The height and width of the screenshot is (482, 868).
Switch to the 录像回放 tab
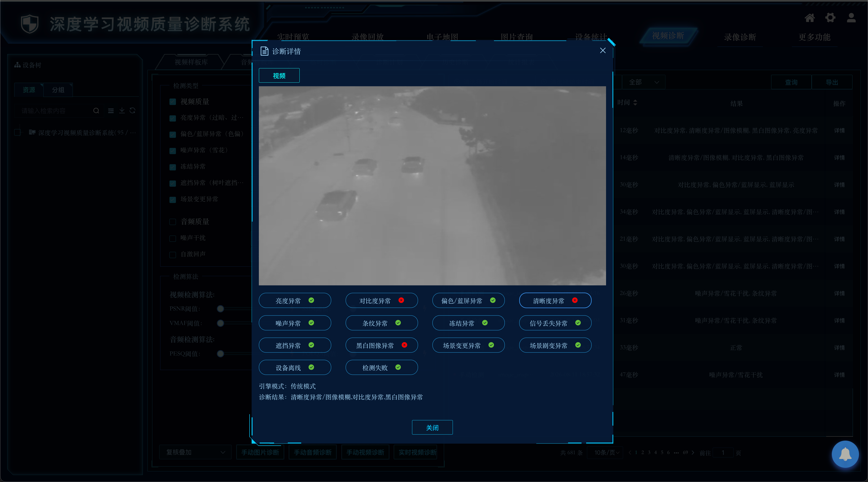368,37
